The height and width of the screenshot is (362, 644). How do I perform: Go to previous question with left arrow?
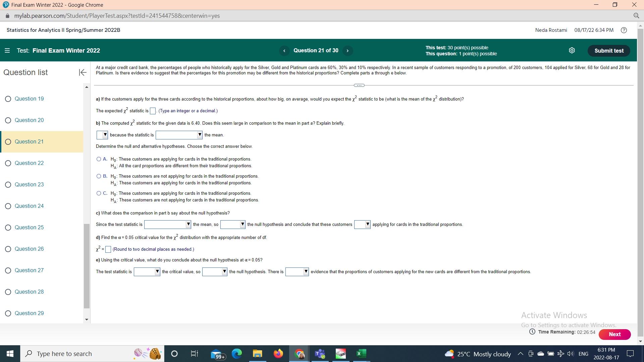tap(284, 51)
